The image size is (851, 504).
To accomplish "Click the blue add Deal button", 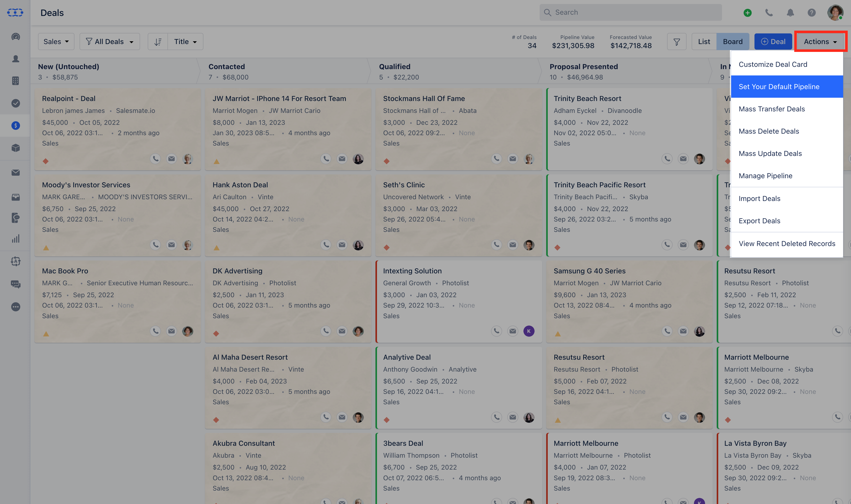I will point(773,42).
